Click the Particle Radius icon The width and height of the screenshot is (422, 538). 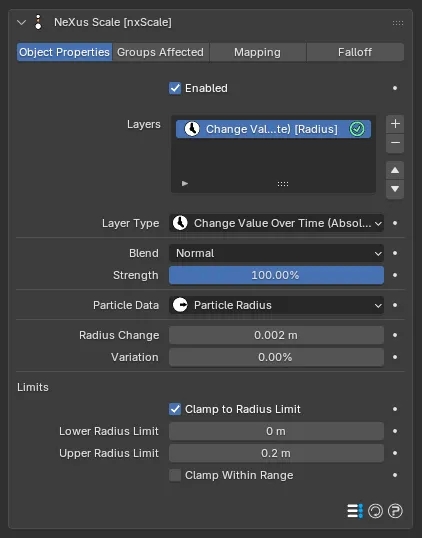click(x=180, y=305)
